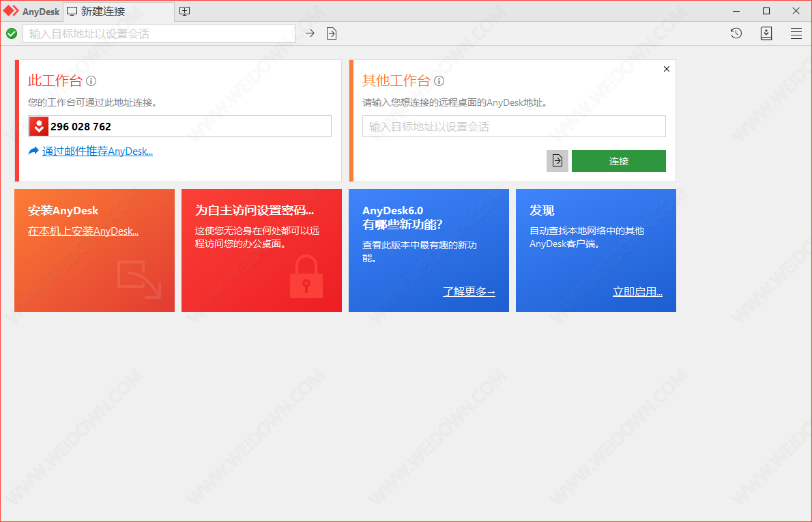This screenshot has height=522, width=812.
Task: Open a new tab with plus icon
Action: pos(184,11)
